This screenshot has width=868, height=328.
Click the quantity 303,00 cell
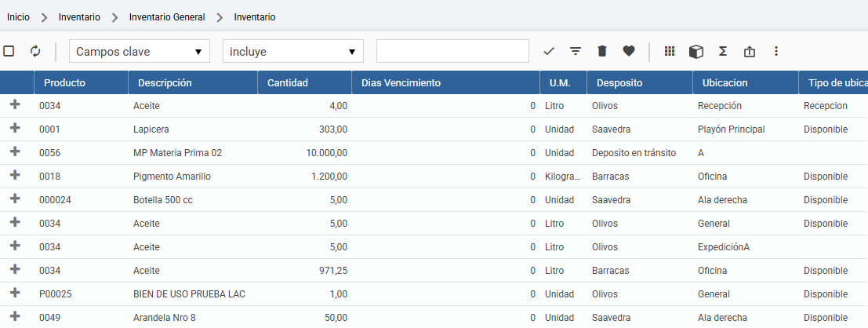point(305,129)
